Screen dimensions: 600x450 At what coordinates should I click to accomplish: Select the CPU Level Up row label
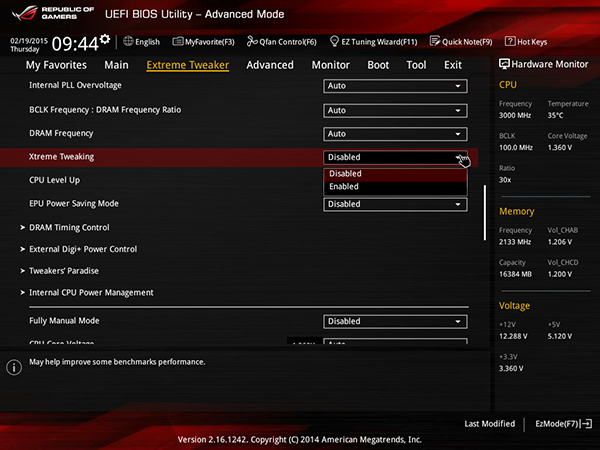coord(55,180)
